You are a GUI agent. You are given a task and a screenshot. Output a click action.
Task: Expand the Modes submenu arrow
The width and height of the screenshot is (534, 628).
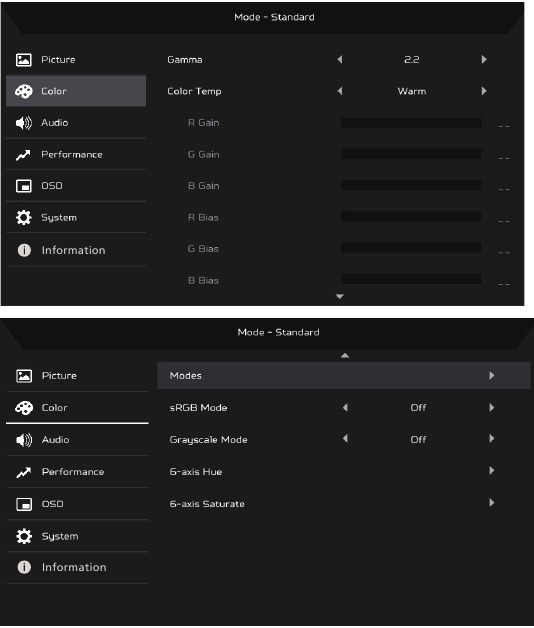tap(492, 376)
